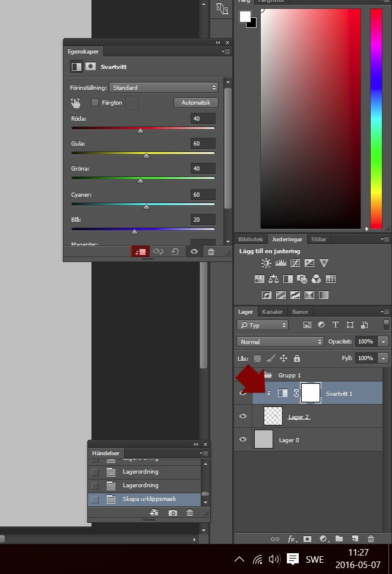The height and width of the screenshot is (574, 392).
Task: Open the Händelser panel flyout menu
Action: pos(204,453)
